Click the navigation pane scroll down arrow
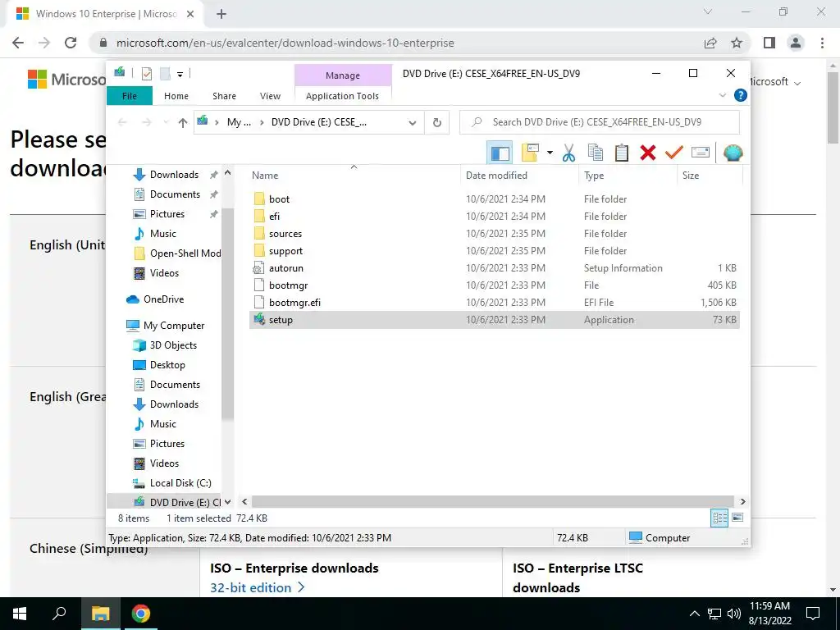Viewport: 840px width, 630px height. (x=228, y=502)
